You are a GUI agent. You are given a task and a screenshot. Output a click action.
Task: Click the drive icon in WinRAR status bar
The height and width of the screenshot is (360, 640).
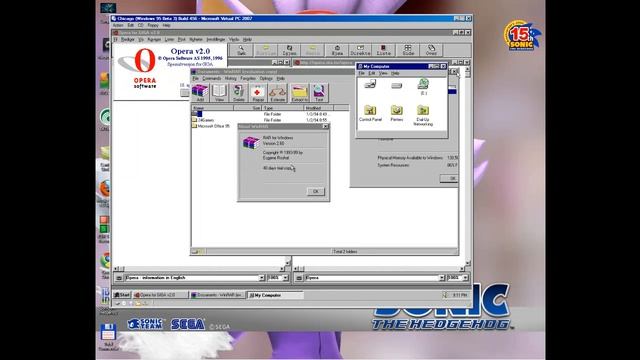195,252
